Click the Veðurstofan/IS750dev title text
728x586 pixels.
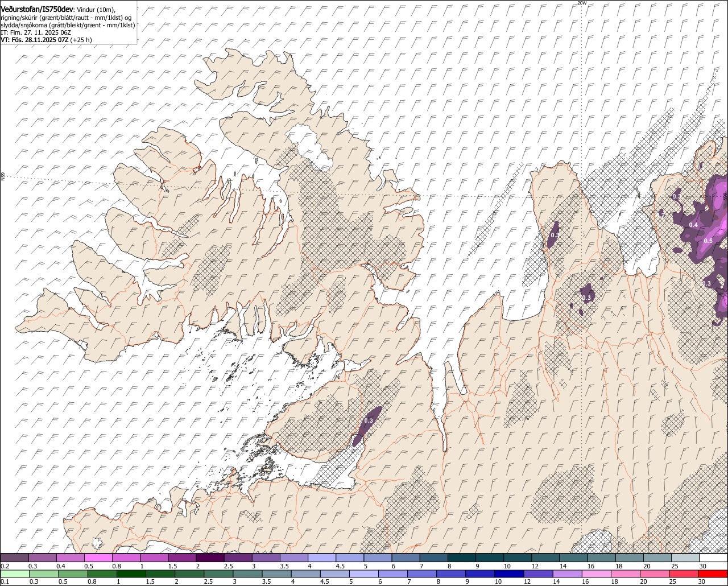37,9
